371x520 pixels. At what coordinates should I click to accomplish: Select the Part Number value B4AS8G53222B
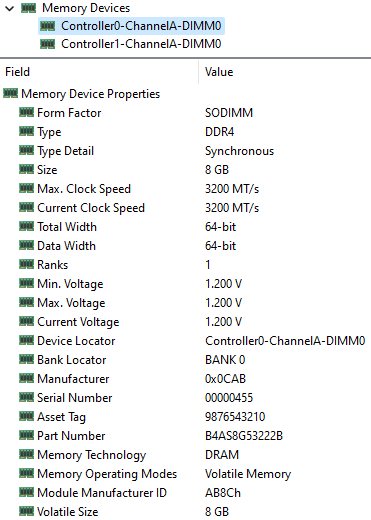point(244,436)
